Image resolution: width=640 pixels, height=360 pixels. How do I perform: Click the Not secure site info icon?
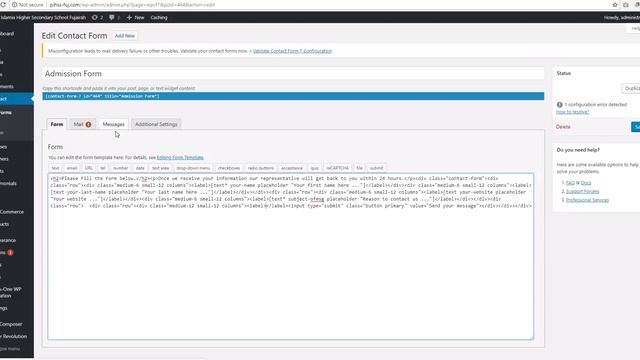click(x=15, y=5)
